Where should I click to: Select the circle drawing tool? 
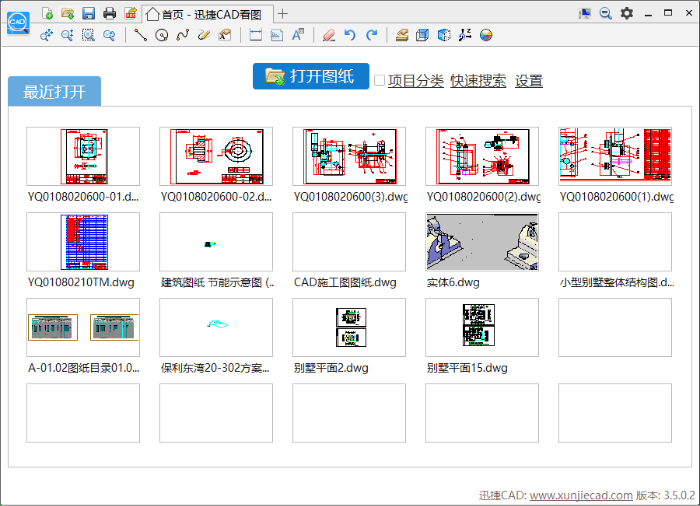(162, 35)
